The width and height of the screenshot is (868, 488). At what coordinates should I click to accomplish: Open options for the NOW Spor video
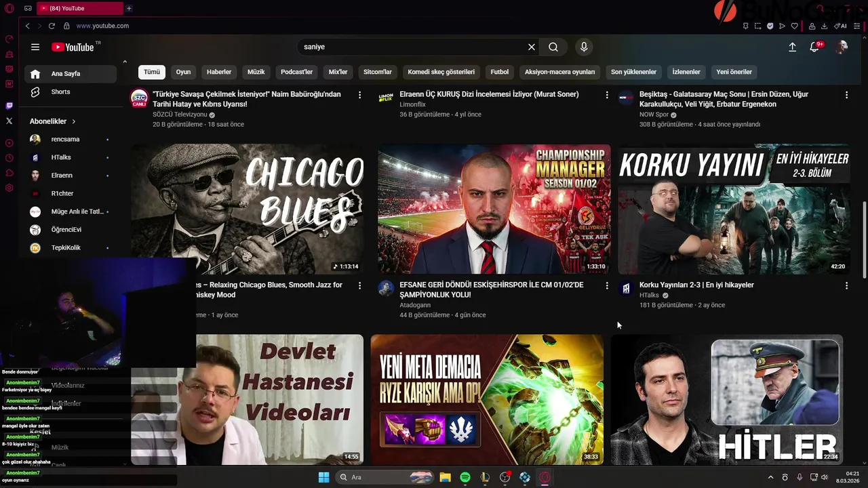click(x=846, y=95)
